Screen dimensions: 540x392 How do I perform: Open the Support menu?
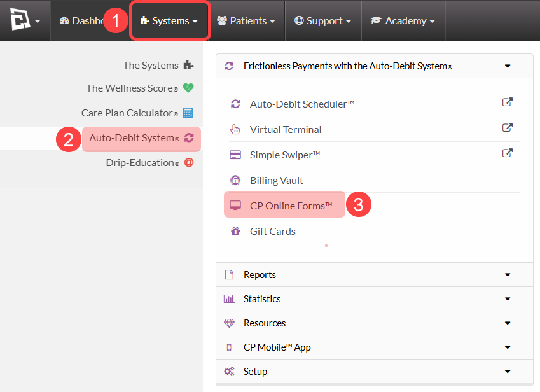coord(323,20)
